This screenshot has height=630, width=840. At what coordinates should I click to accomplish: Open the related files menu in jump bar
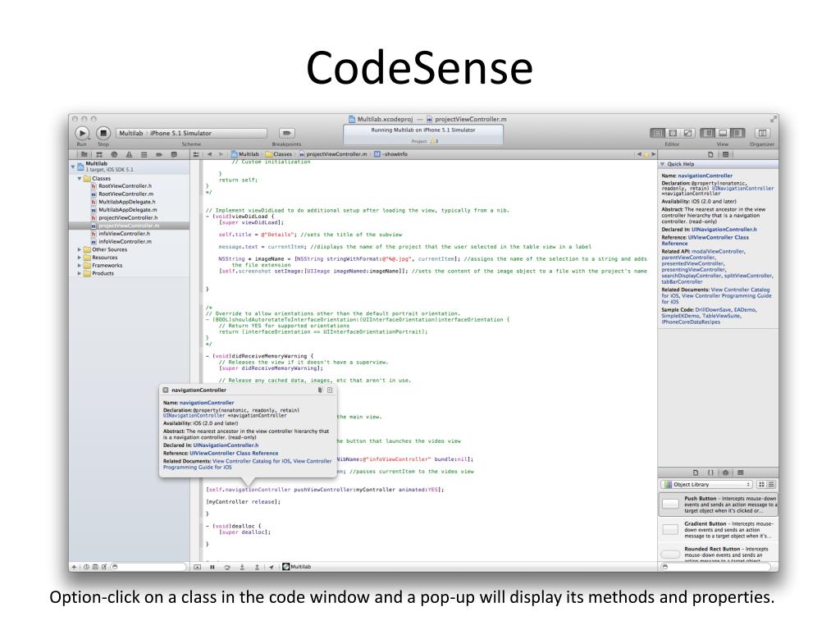pyautogui.click(x=196, y=154)
